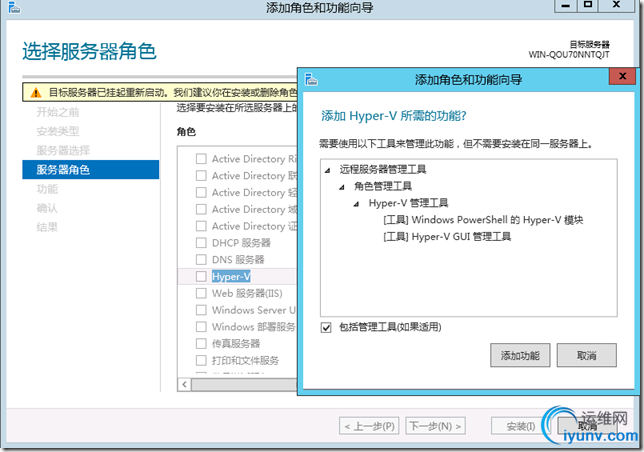Open the 安装类型 wizard step
Screen dimensions: 644x452
pos(58,131)
